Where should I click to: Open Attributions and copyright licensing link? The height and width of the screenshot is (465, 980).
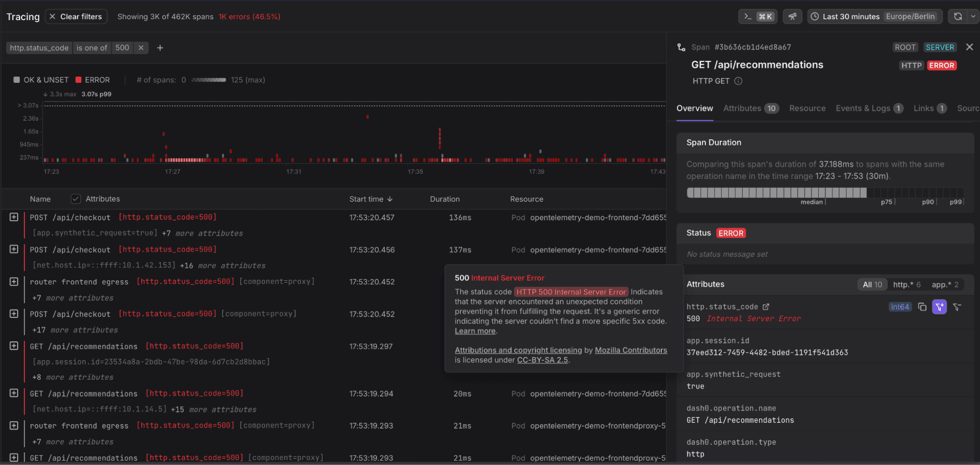pyautogui.click(x=518, y=350)
